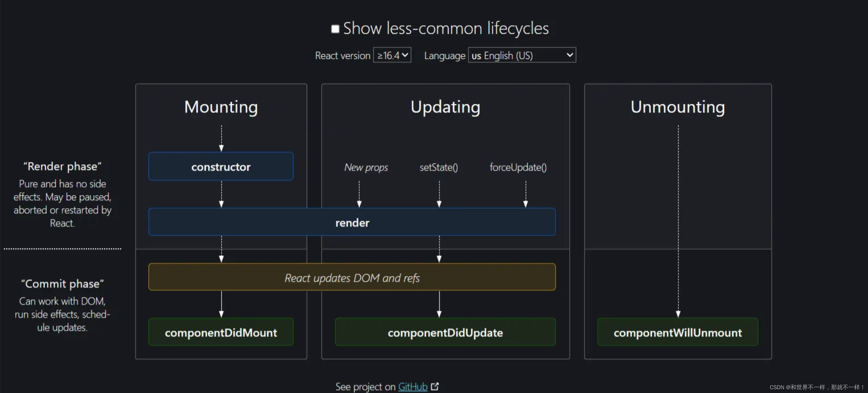Image resolution: width=868 pixels, height=393 pixels.
Task: Open the "componentWillUnmount" lifecycle method
Action: [678, 332]
